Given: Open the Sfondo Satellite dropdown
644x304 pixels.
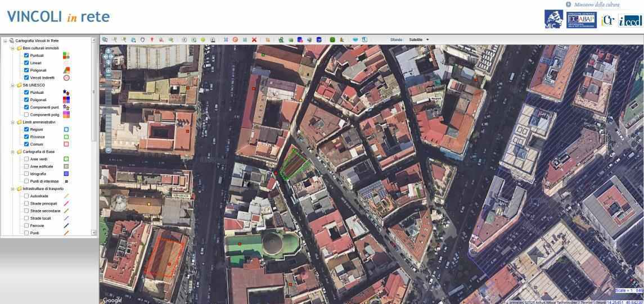Looking at the screenshot, I should 419,40.
